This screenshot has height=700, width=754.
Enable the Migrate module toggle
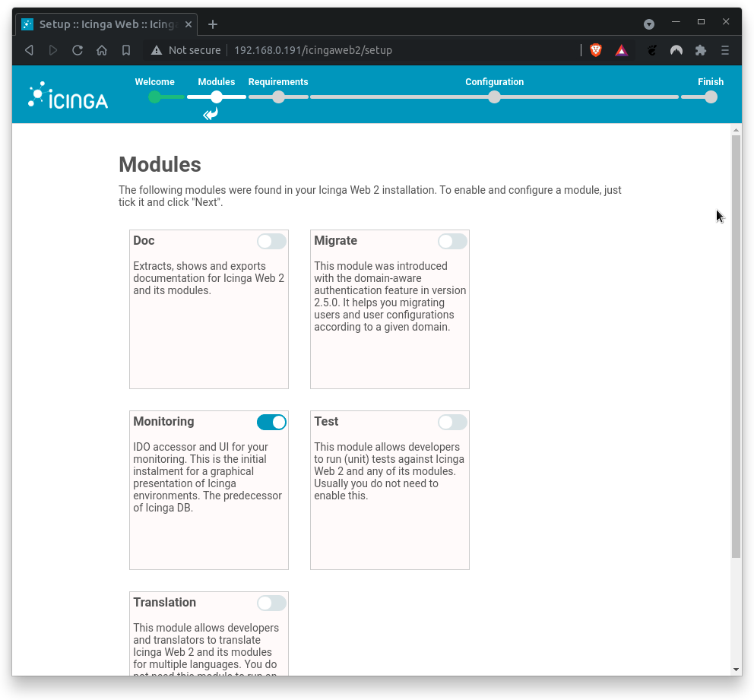[452, 241]
